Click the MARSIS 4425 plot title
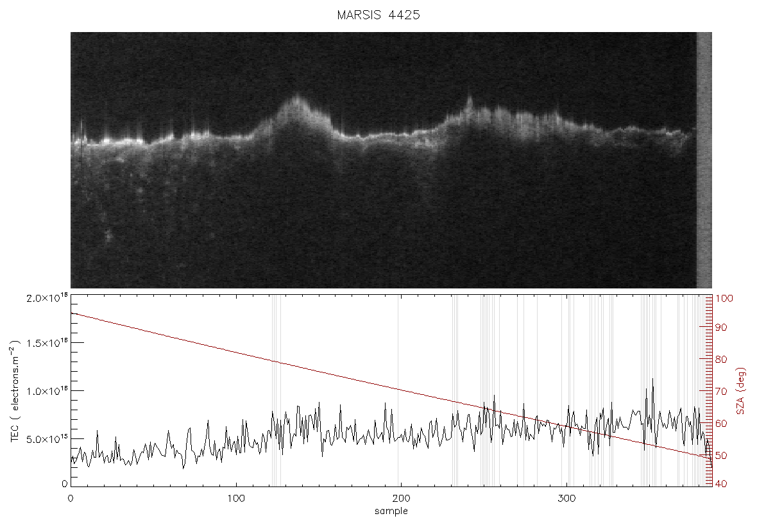This screenshot has height=532, width=757. pos(378,15)
